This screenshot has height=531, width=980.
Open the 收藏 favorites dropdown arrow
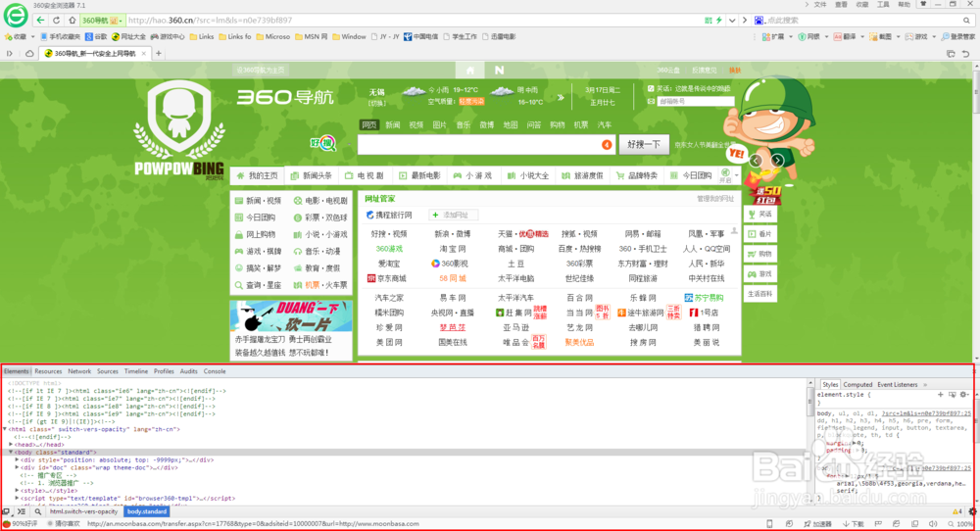click(x=32, y=37)
